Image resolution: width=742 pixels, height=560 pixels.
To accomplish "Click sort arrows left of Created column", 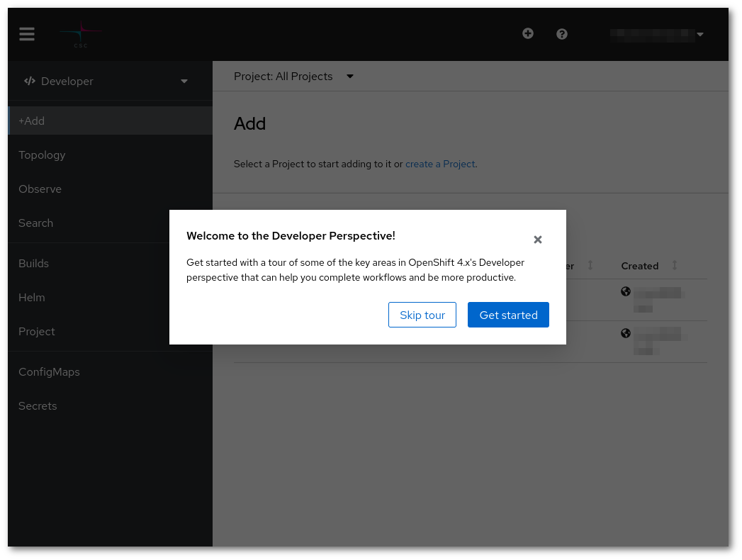I will coord(590,266).
